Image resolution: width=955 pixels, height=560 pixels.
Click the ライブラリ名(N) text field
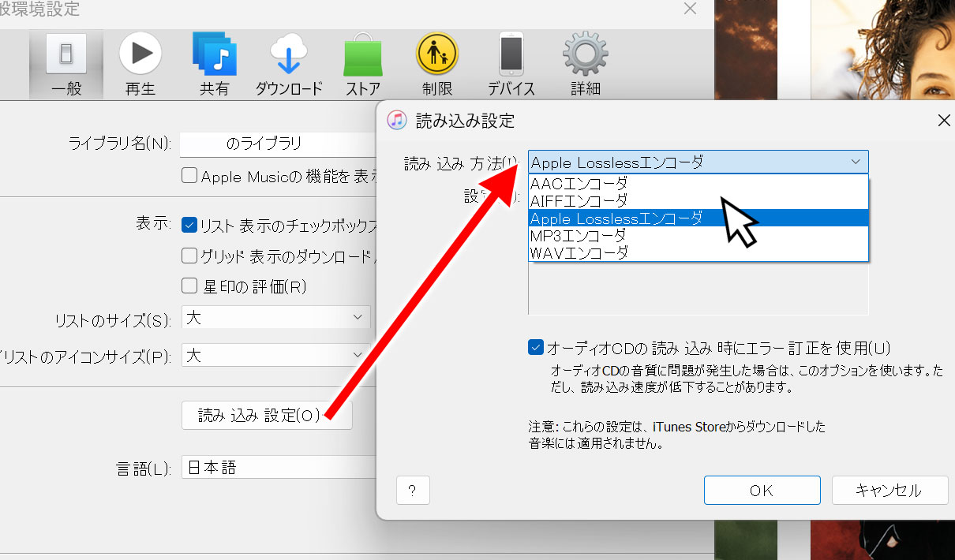click(279, 144)
